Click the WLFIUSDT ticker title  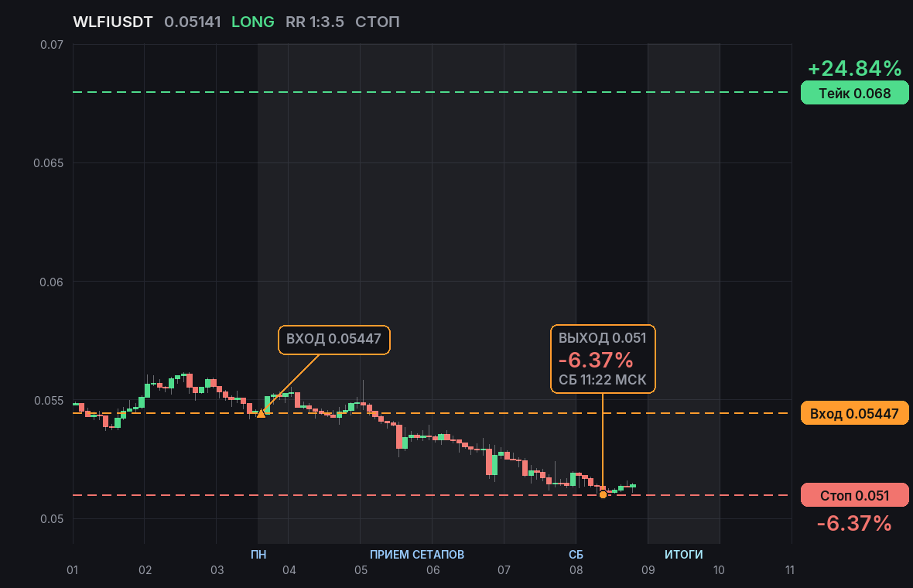(113, 22)
